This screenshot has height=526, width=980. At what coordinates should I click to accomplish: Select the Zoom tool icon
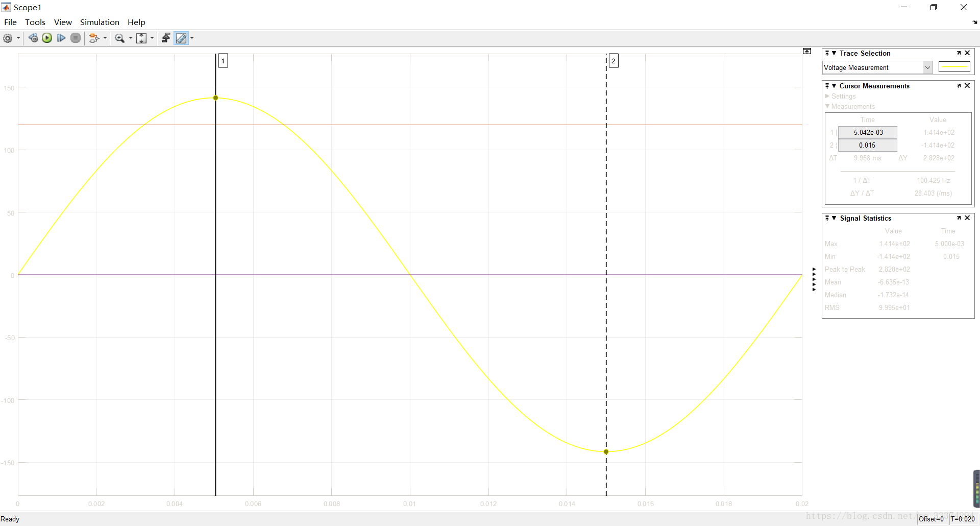120,38
